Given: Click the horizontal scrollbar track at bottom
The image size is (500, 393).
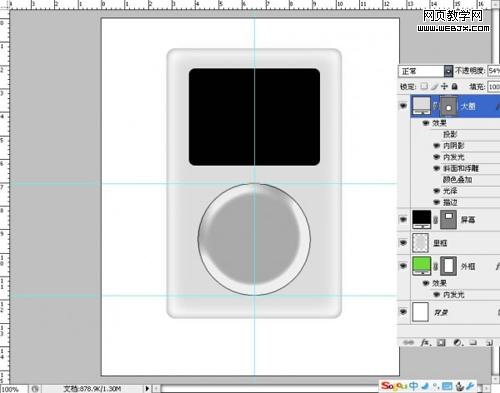Looking at the screenshot, I should (x=270, y=389).
